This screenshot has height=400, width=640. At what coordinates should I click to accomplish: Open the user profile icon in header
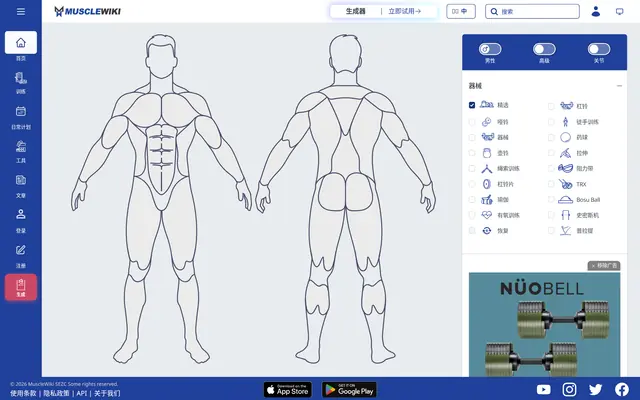(x=596, y=11)
